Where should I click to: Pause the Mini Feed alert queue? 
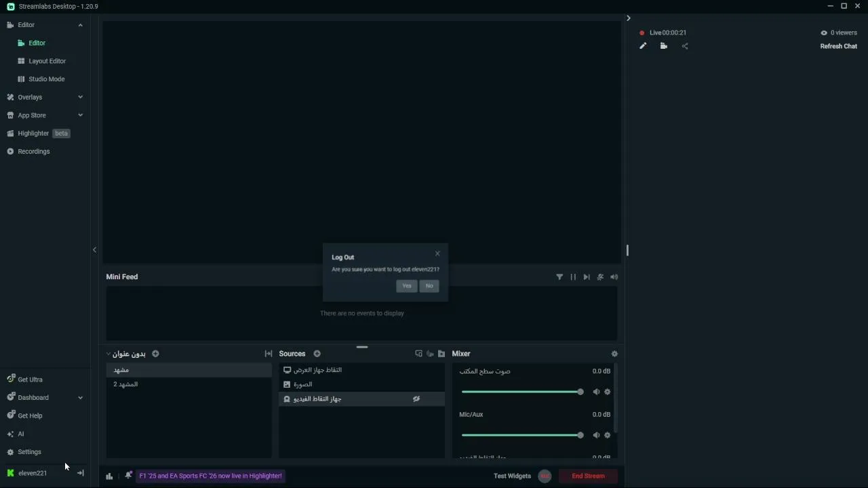[x=573, y=277]
